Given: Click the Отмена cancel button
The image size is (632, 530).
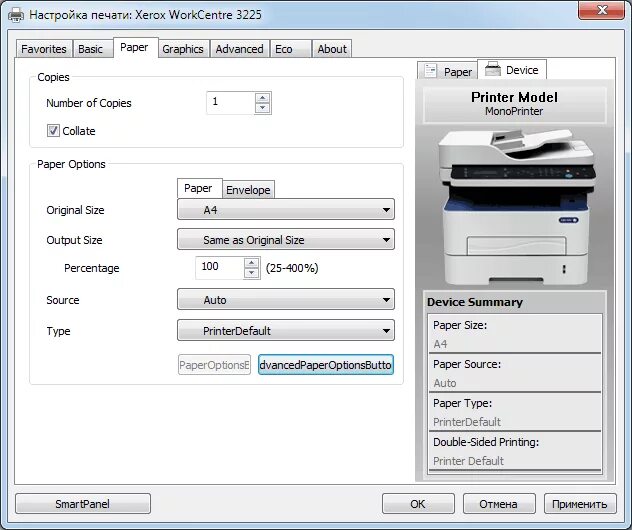Looking at the screenshot, I should pyautogui.click(x=499, y=504).
